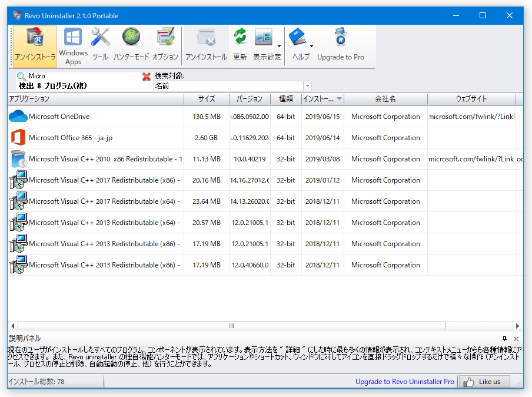The image size is (532, 397).
Task: Click OneDrive's microsoft.com/fwlink website cell
Action: pyautogui.click(x=471, y=117)
